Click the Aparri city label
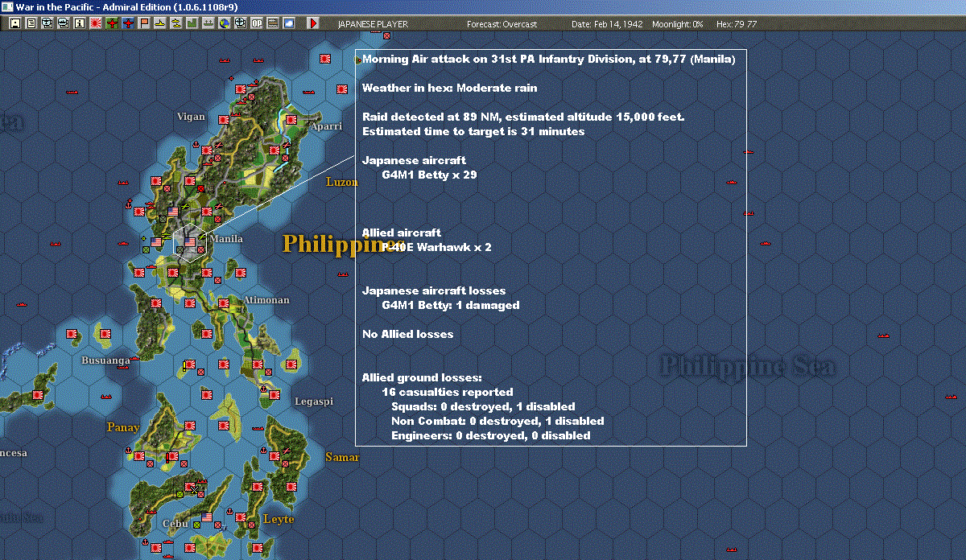Image resolution: width=966 pixels, height=560 pixels. click(x=325, y=126)
